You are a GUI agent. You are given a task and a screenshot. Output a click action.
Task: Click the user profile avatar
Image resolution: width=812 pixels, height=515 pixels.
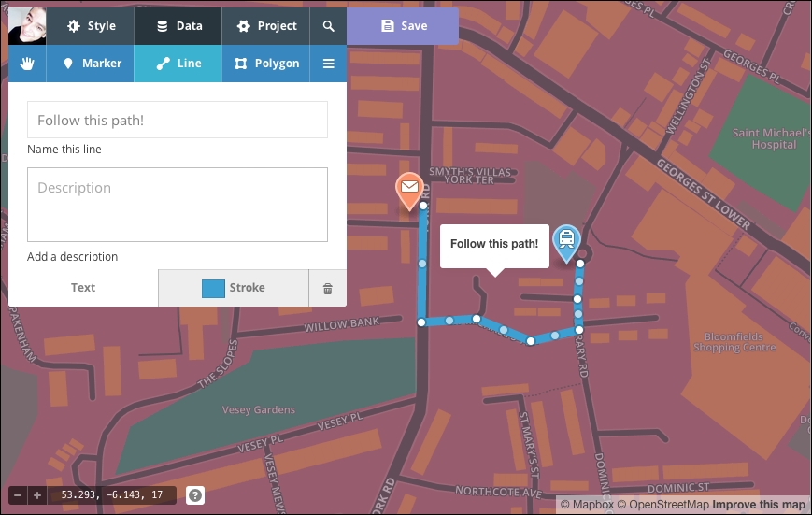pos(27,26)
